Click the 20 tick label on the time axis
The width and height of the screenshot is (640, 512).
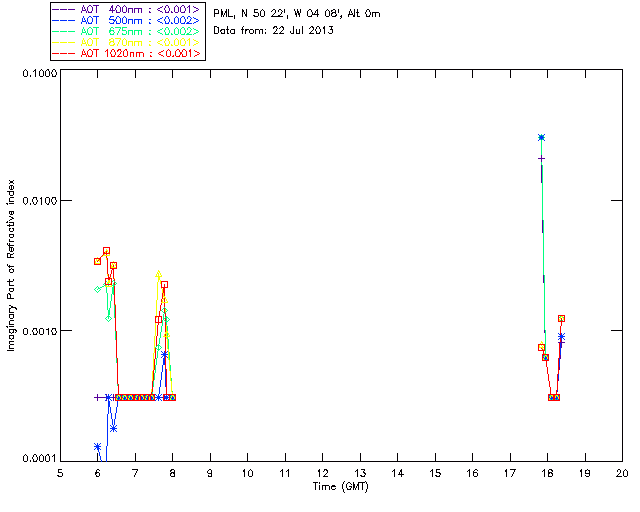[x=621, y=472]
